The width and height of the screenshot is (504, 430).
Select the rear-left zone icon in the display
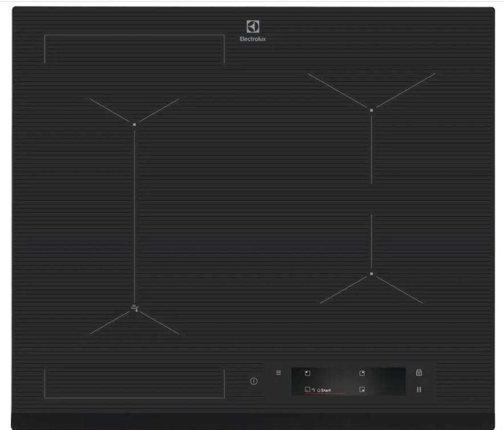307,374
